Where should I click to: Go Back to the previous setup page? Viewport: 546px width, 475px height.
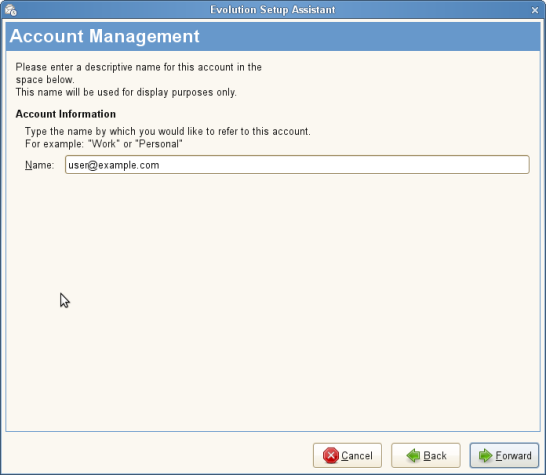tap(426, 455)
